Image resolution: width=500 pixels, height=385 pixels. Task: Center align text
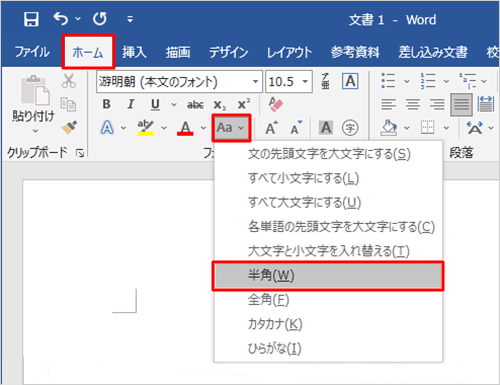413,104
